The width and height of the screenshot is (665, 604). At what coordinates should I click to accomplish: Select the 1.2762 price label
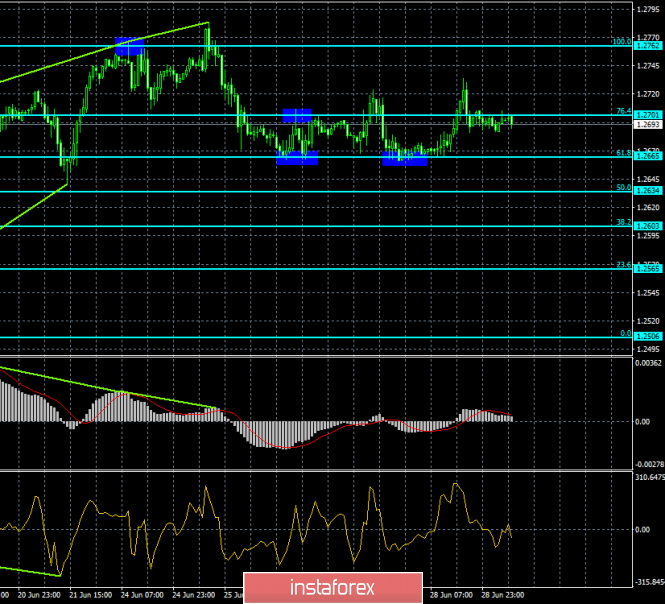pyautogui.click(x=647, y=46)
